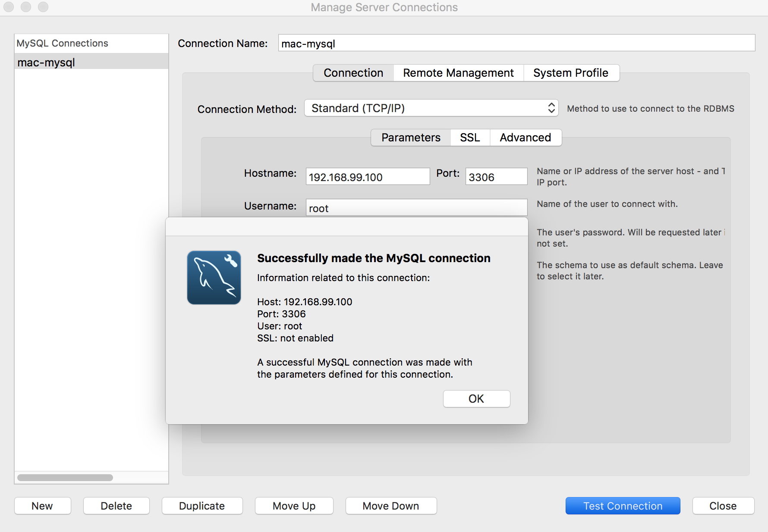The width and height of the screenshot is (768, 532).
Task: Click the Hostname input field
Action: (368, 177)
